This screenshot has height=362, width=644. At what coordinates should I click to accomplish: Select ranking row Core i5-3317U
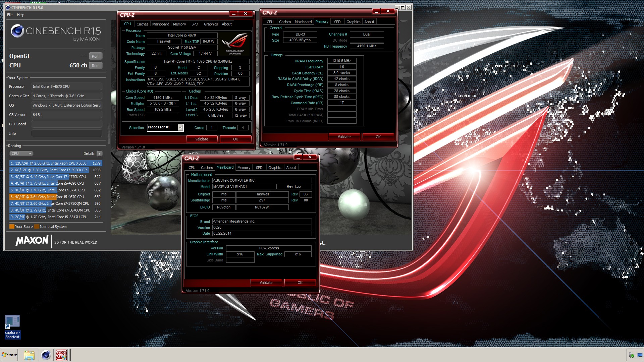click(x=56, y=217)
